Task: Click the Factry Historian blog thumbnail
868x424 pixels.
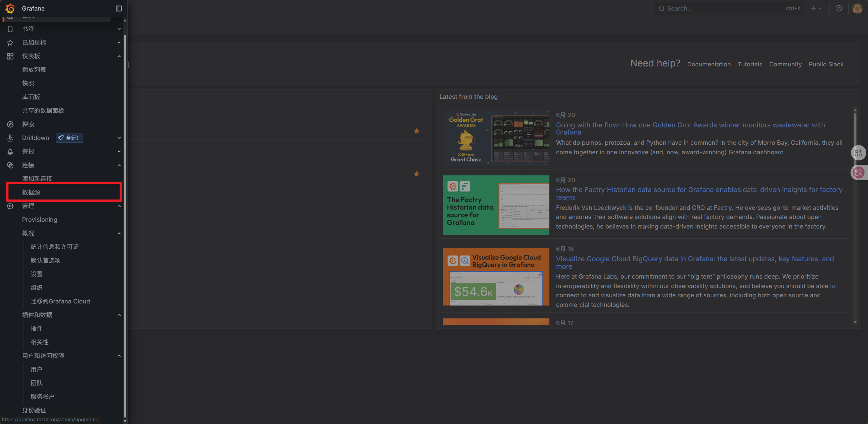Action: [x=496, y=205]
